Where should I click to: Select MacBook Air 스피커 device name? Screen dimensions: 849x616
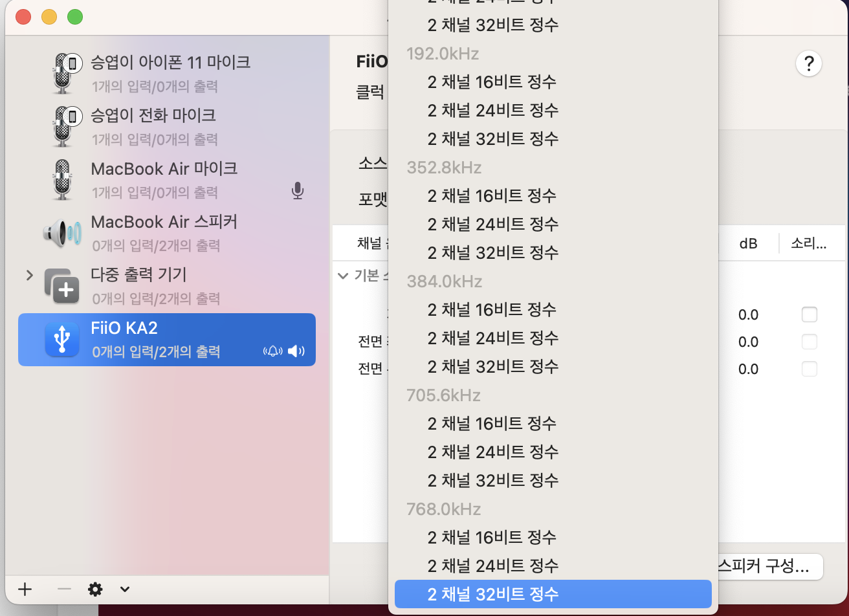pyautogui.click(x=164, y=221)
